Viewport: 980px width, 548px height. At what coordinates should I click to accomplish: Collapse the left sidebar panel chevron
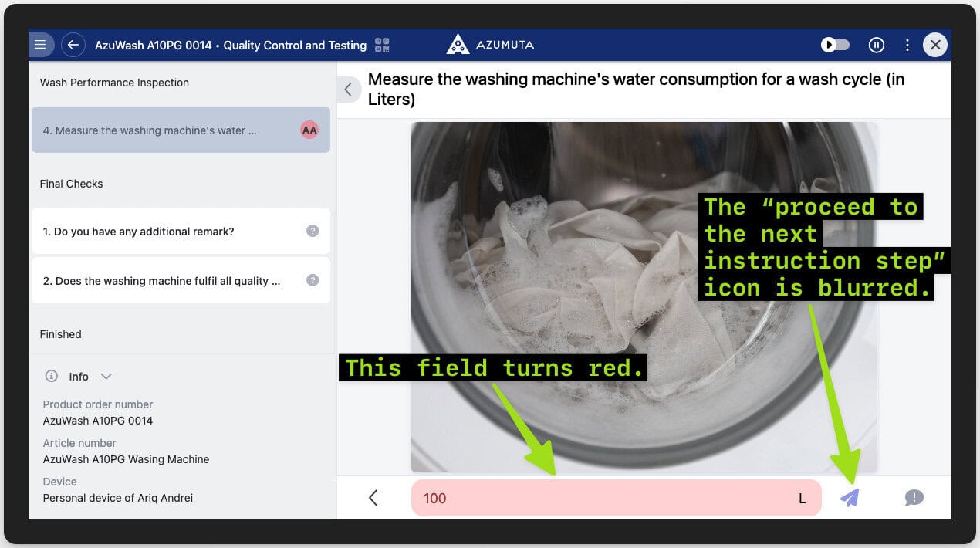pos(348,90)
